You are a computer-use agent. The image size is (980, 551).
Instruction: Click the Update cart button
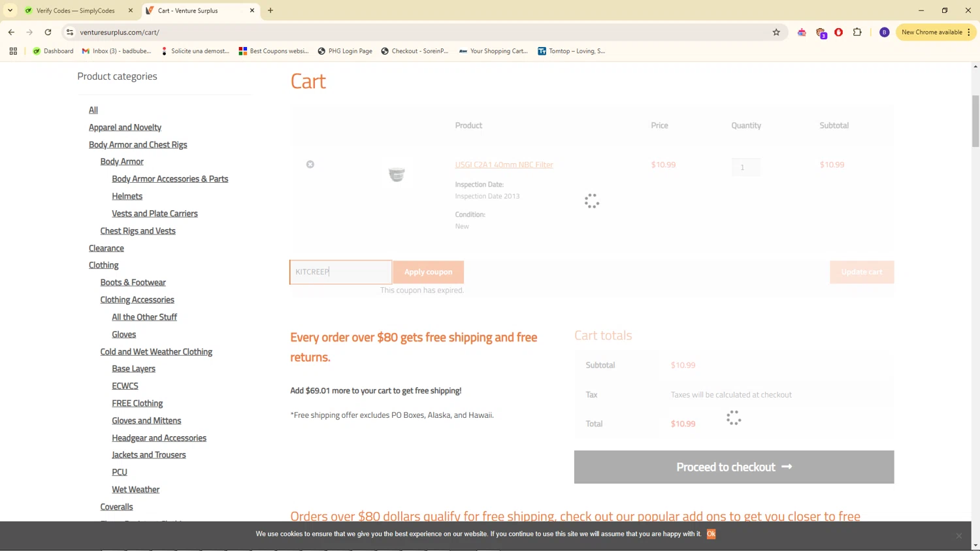point(862,272)
